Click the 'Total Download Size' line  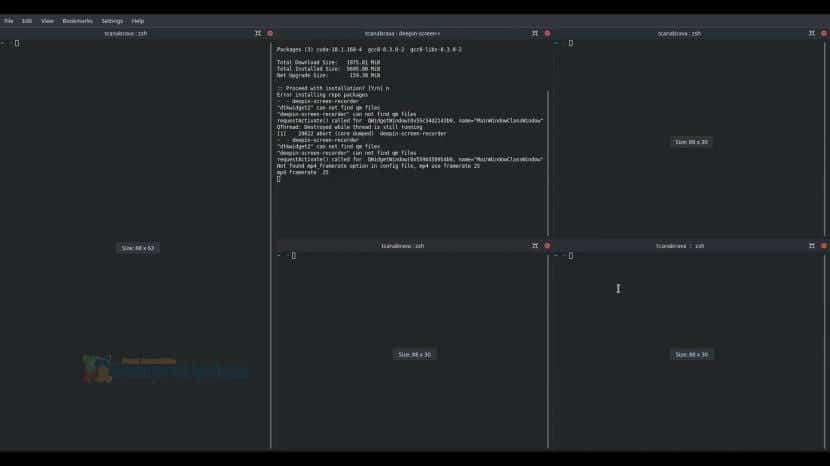328,62
